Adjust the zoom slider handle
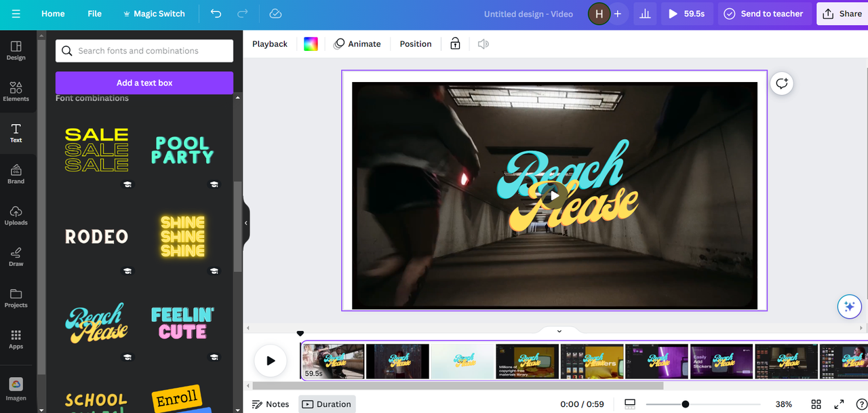The image size is (868, 413). pos(686,404)
